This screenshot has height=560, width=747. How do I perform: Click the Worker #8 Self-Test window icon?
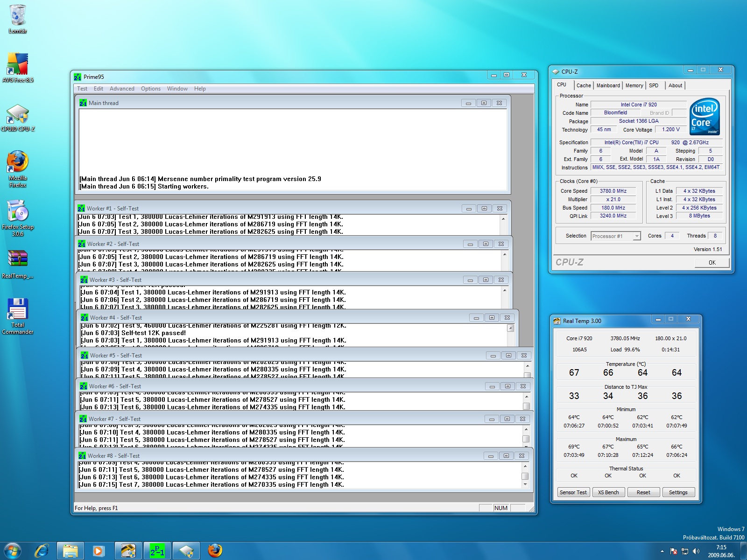tap(82, 455)
